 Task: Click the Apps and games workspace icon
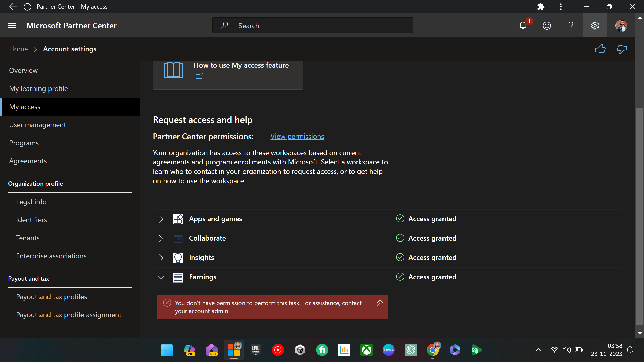[x=178, y=219]
